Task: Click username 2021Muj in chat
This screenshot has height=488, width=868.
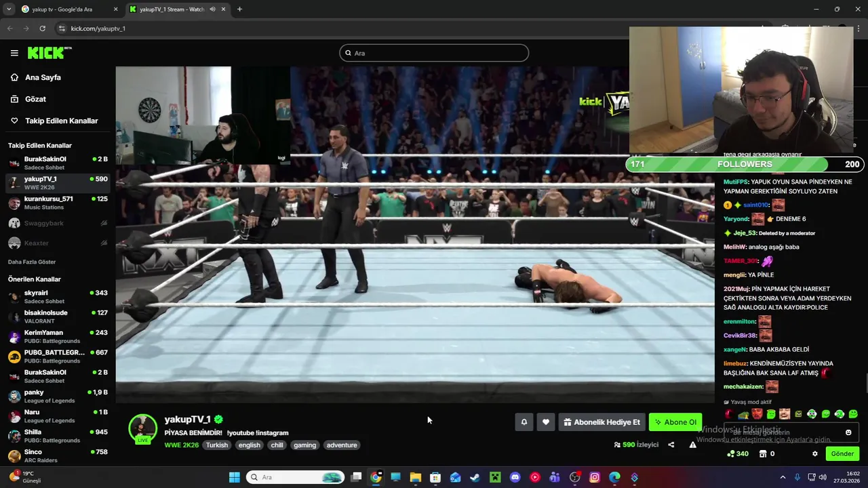Action: point(734,289)
